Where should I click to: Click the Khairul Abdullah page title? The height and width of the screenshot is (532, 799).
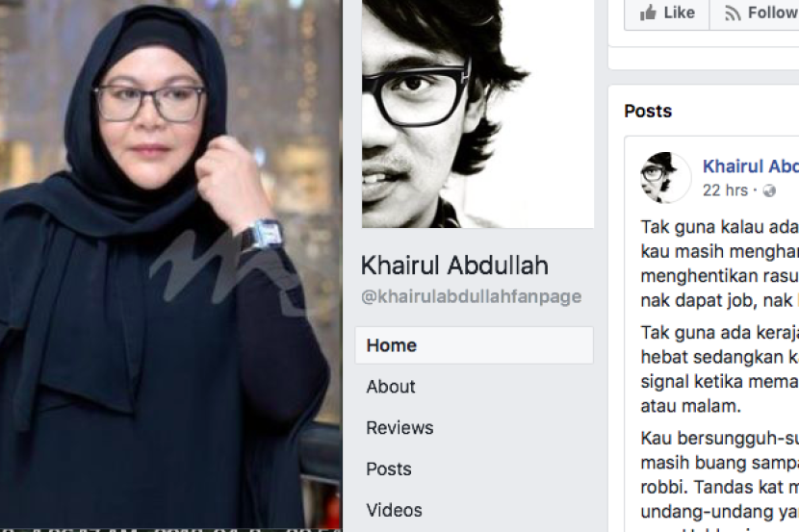454,266
